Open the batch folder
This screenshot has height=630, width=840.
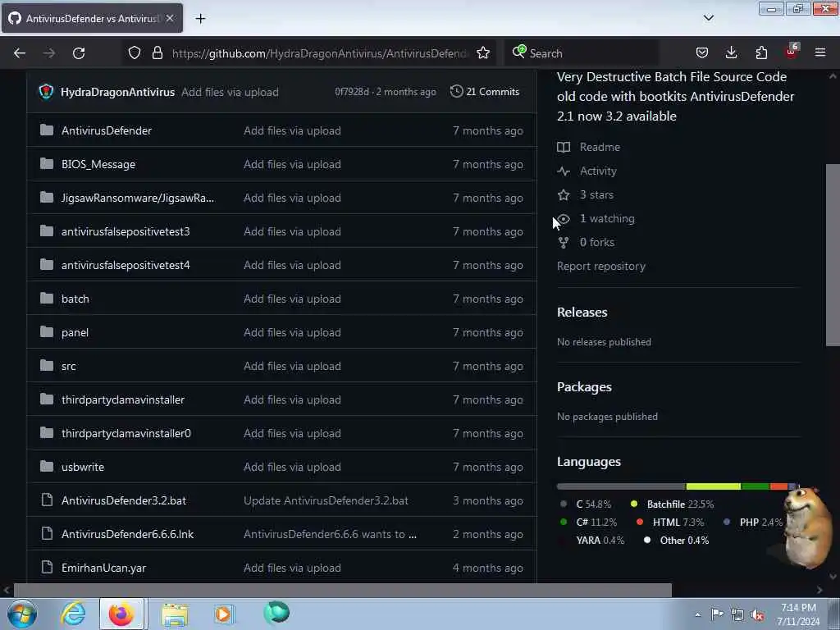[x=75, y=299]
